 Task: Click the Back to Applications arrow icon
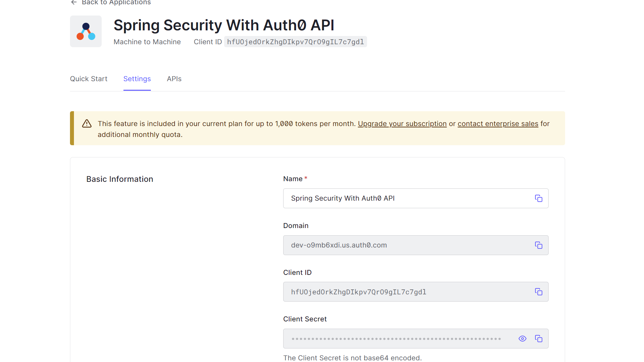coord(74,3)
